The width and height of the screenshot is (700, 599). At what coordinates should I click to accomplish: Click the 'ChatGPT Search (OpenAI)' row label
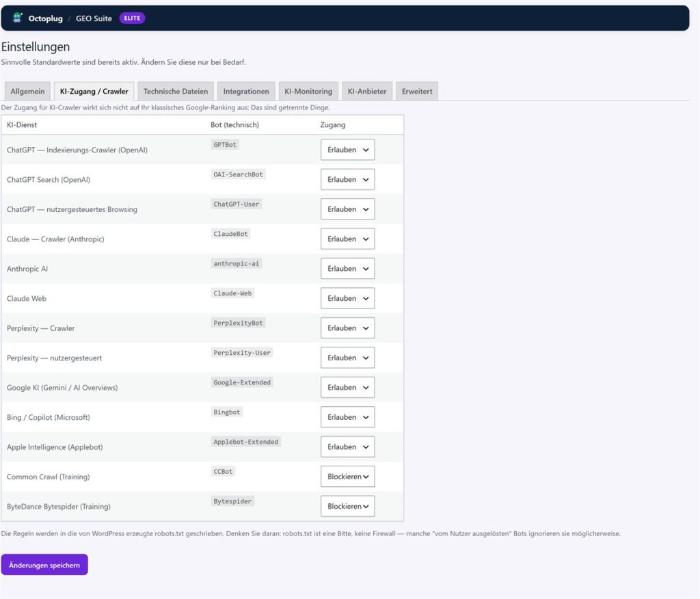49,180
